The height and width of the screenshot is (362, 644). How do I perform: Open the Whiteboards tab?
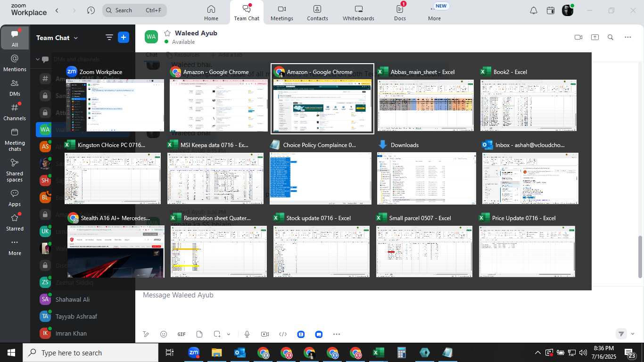(x=358, y=13)
